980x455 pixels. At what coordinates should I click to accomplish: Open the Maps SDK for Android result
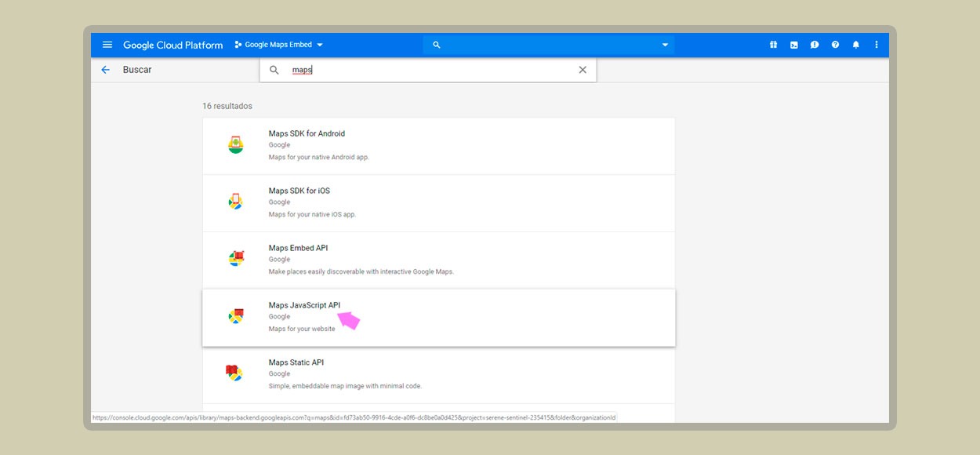(x=439, y=146)
